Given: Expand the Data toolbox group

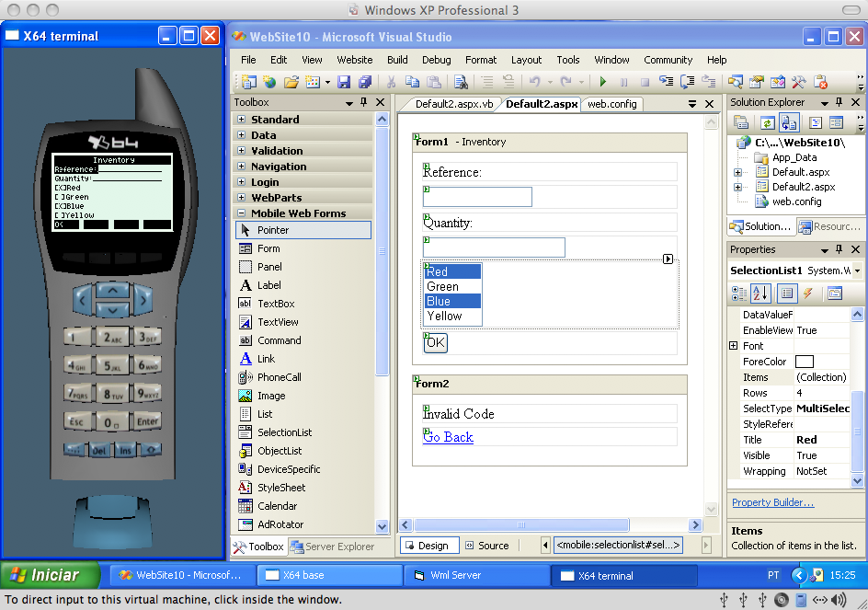Looking at the screenshot, I should click(241, 134).
